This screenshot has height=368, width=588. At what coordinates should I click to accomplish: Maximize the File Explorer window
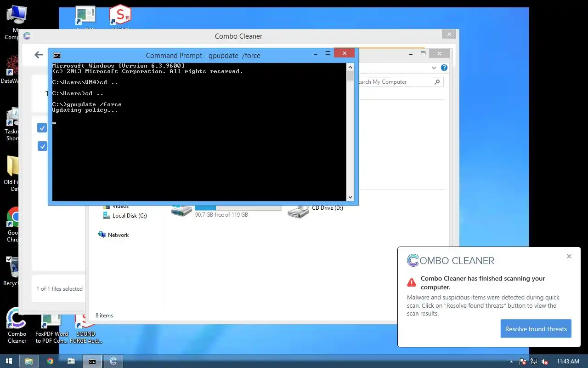tap(423, 54)
